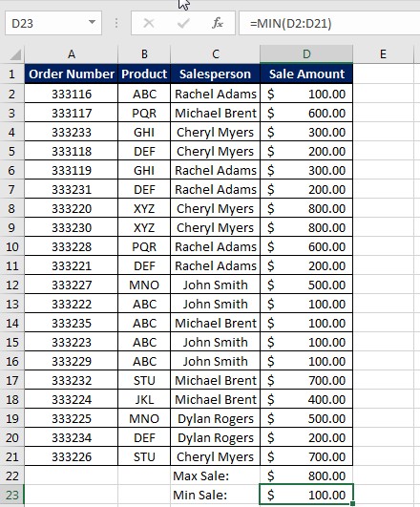The height and width of the screenshot is (507, 420).
Task: Select column E header
Action: pos(383,54)
